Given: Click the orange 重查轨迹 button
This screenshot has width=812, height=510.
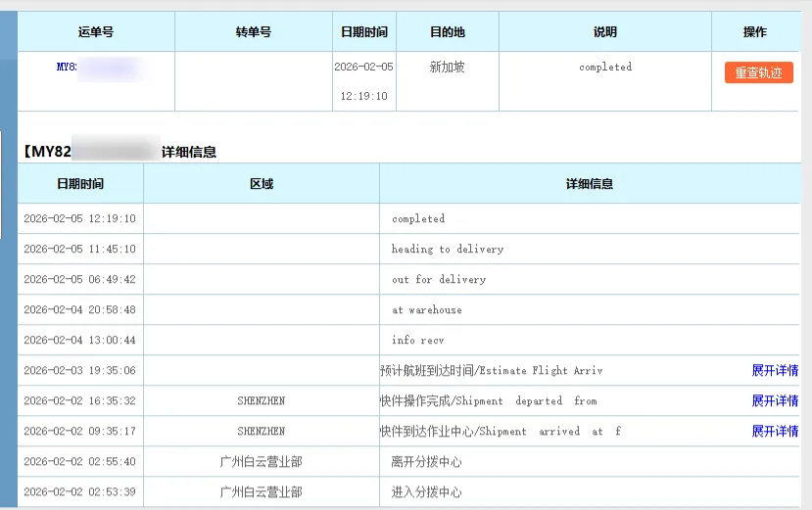Looking at the screenshot, I should click(759, 72).
